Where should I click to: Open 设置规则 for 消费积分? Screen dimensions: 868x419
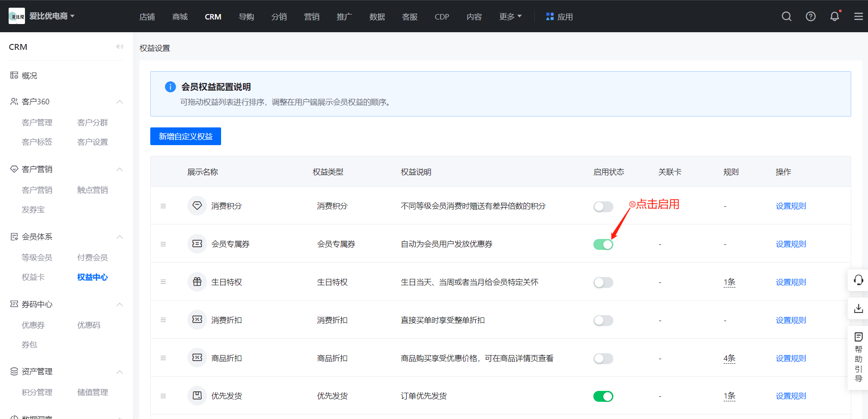tap(791, 206)
